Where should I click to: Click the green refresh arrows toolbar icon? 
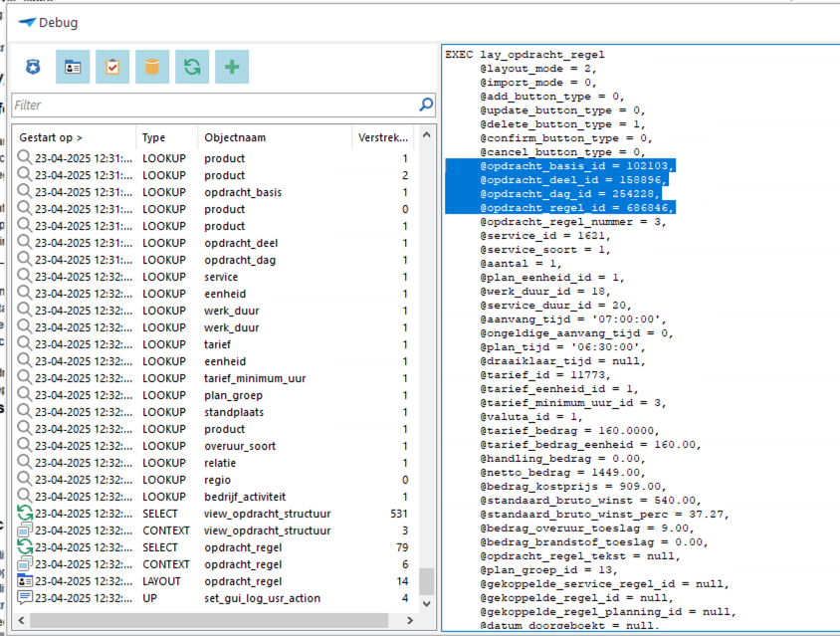(x=192, y=67)
